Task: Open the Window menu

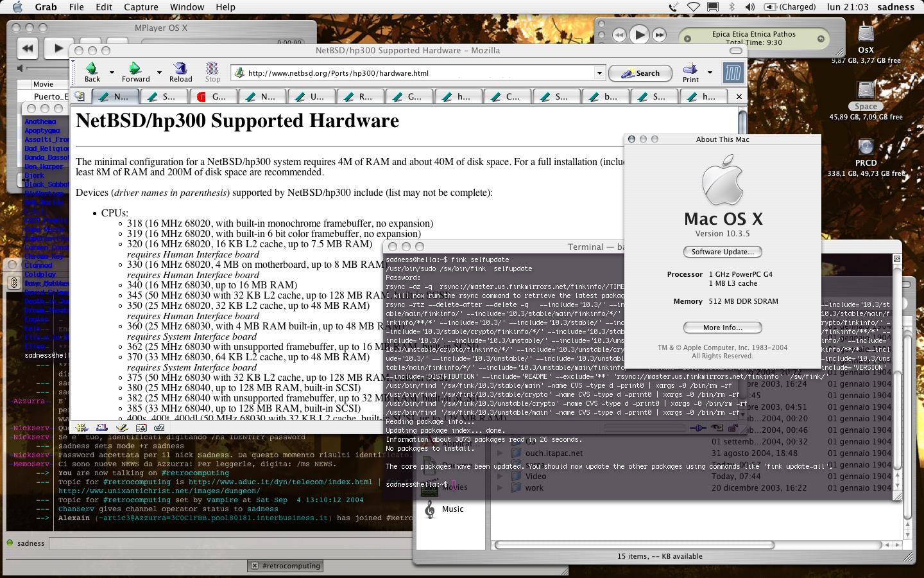Action: [x=187, y=7]
